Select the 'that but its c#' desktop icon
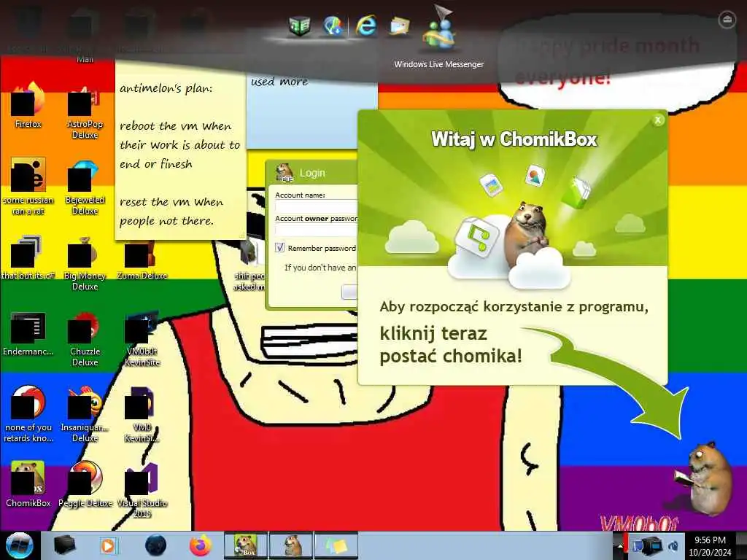This screenshot has width=747, height=560. tap(28, 257)
